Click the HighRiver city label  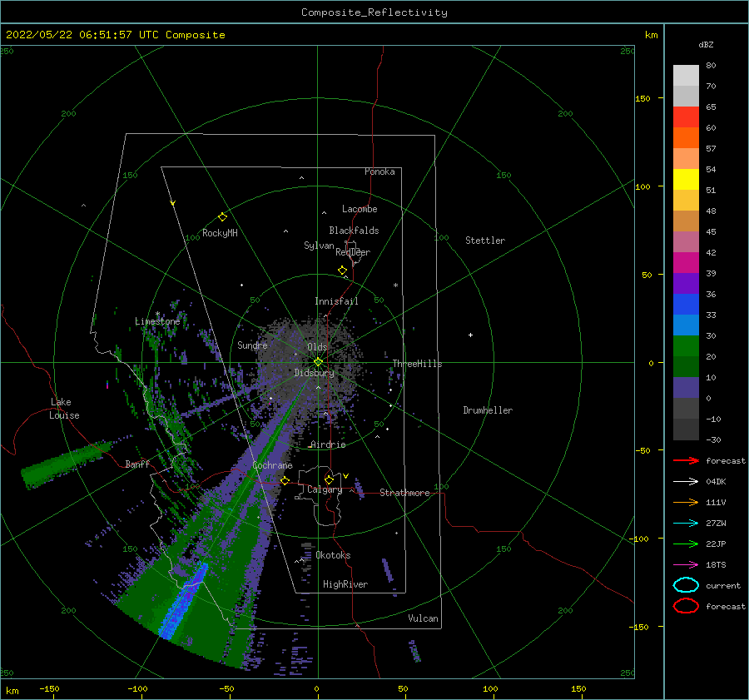(345, 584)
